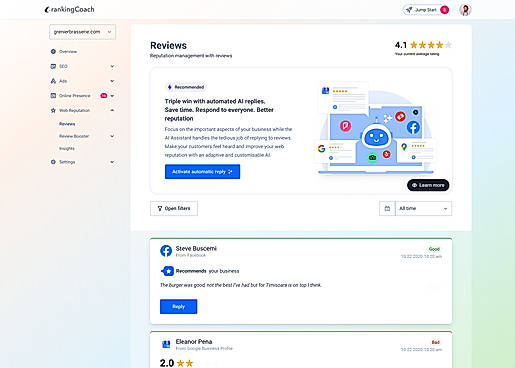515x368 pixels.
Task: Click the Learn more eye button
Action: pos(428,185)
